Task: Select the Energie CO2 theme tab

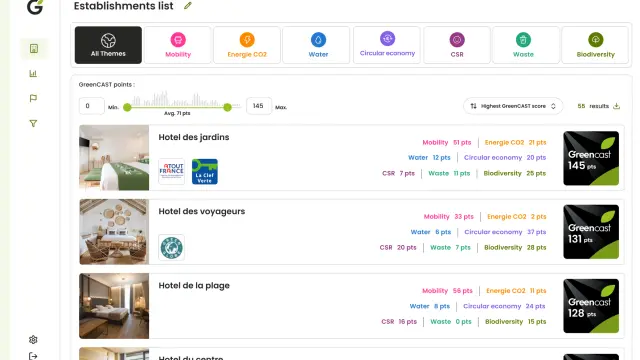Action: (247, 45)
